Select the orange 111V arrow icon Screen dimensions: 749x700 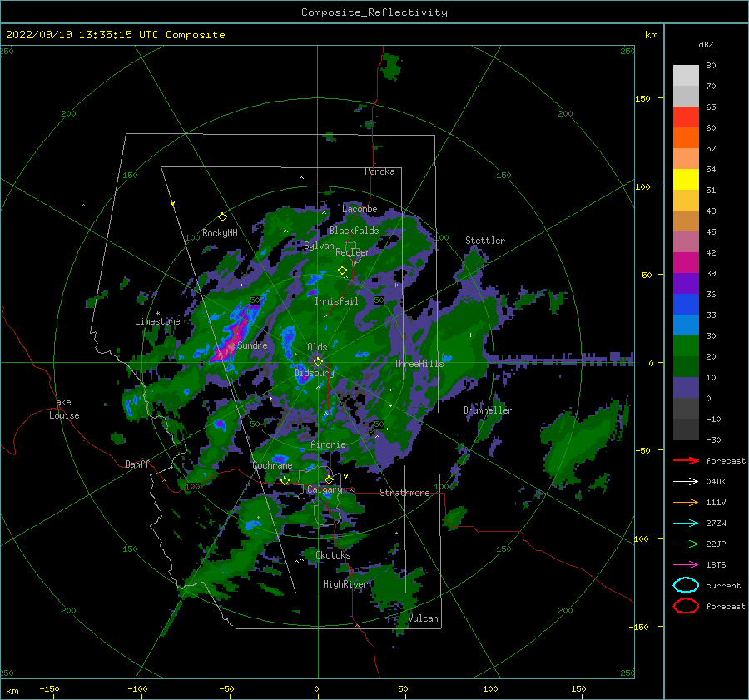click(686, 502)
